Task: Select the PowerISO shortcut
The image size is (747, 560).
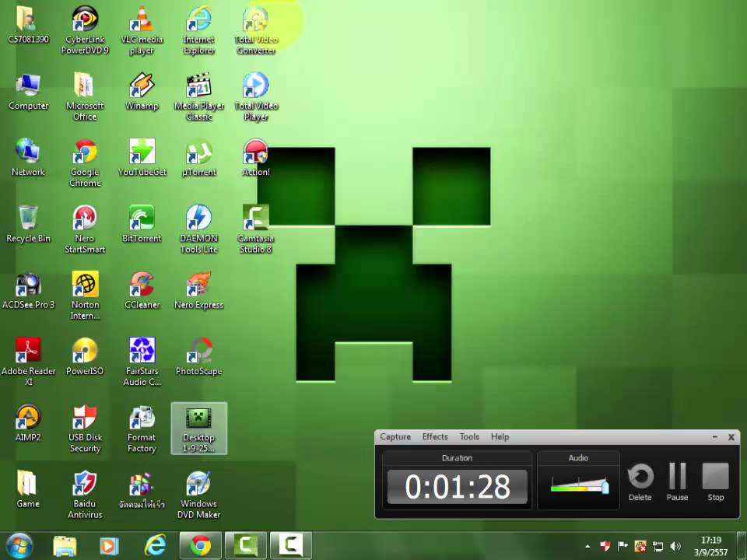Action: 85,357
